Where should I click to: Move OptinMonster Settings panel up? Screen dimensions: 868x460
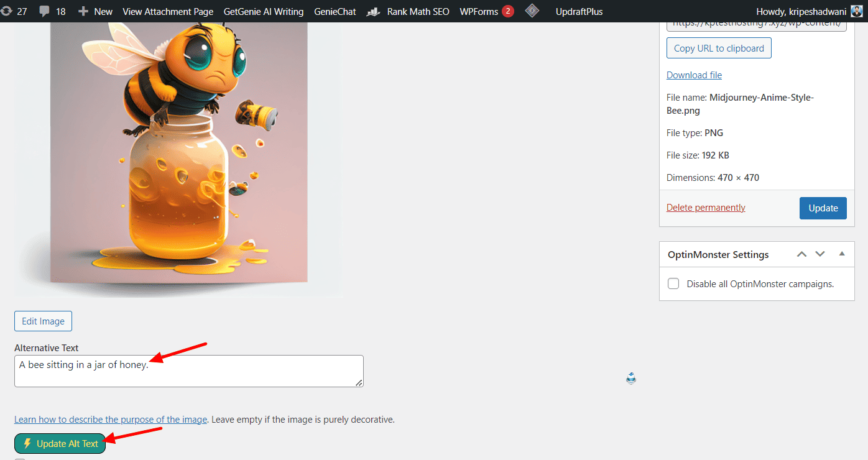click(x=802, y=254)
